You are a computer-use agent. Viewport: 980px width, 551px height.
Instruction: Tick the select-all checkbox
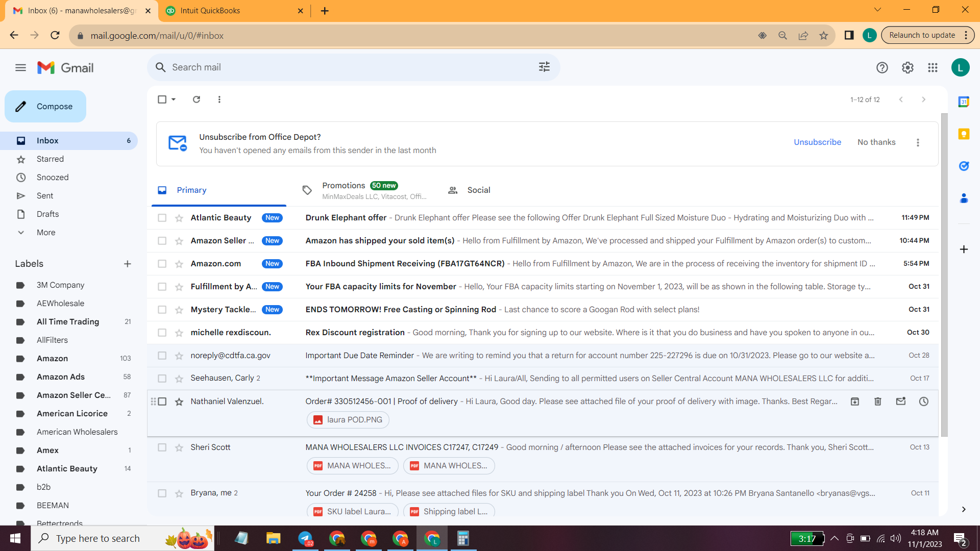(162, 99)
